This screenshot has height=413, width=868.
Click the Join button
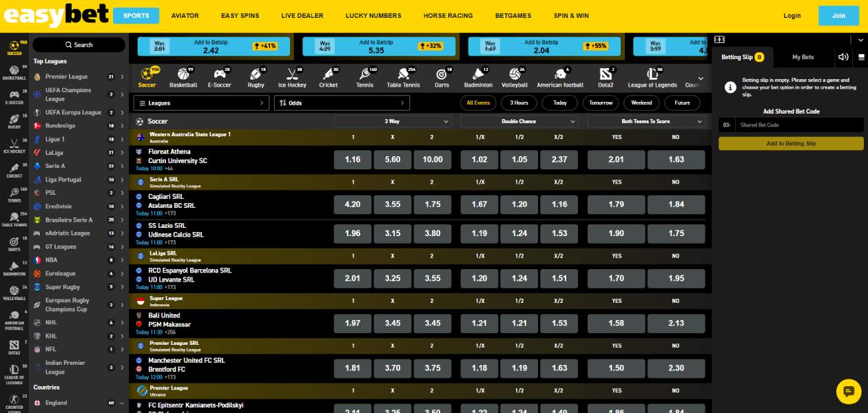coord(838,16)
